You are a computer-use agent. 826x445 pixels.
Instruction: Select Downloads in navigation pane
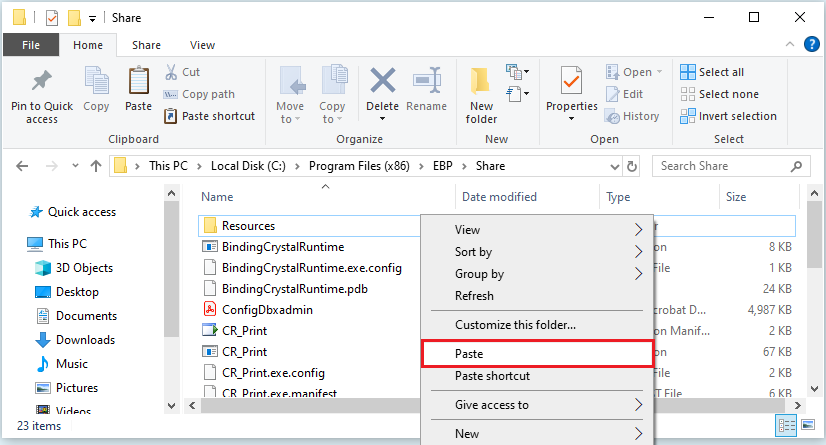point(85,340)
